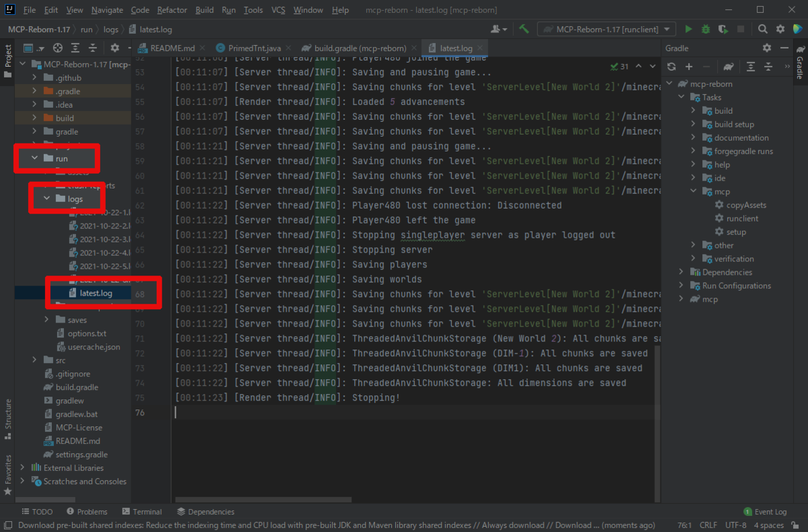Select the runclient Gradle task

click(741, 219)
